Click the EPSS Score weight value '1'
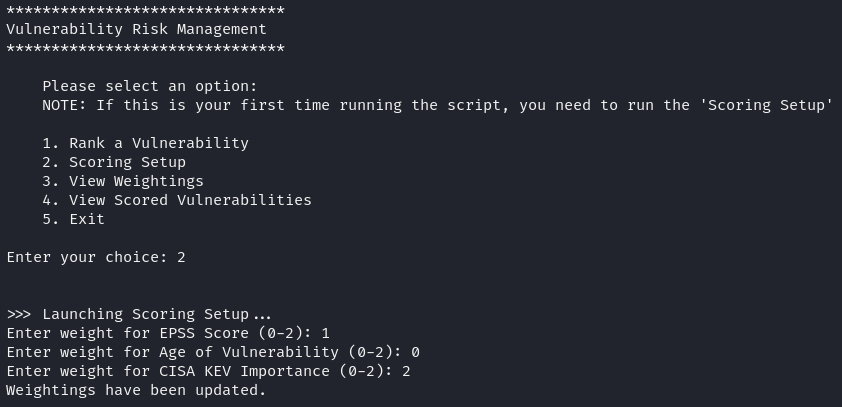The width and height of the screenshot is (842, 407). tap(325, 333)
